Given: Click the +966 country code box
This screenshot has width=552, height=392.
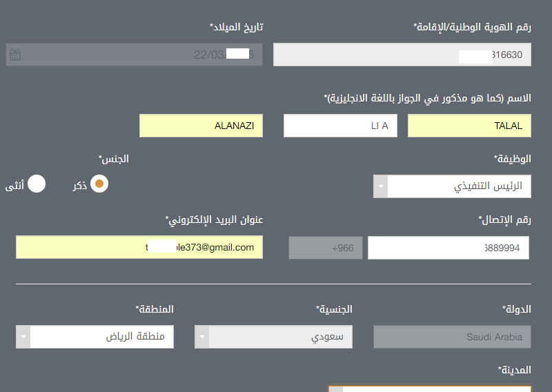Looking at the screenshot, I should point(326,248).
